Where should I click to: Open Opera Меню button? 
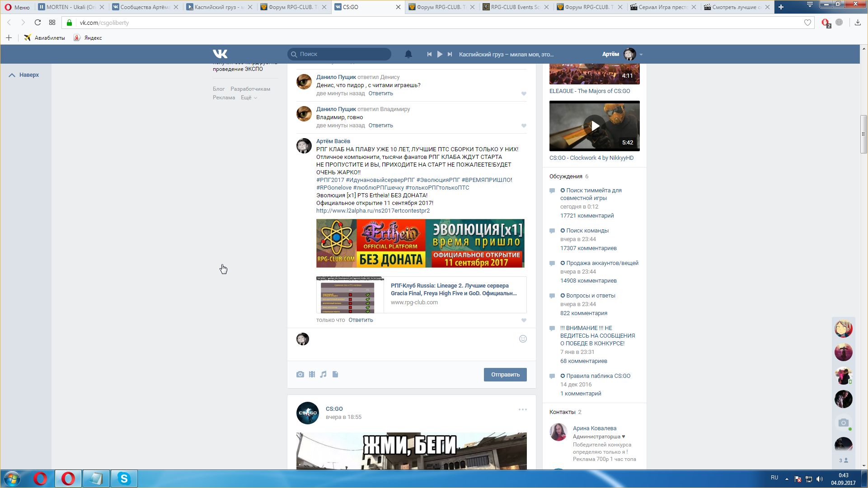17,7
